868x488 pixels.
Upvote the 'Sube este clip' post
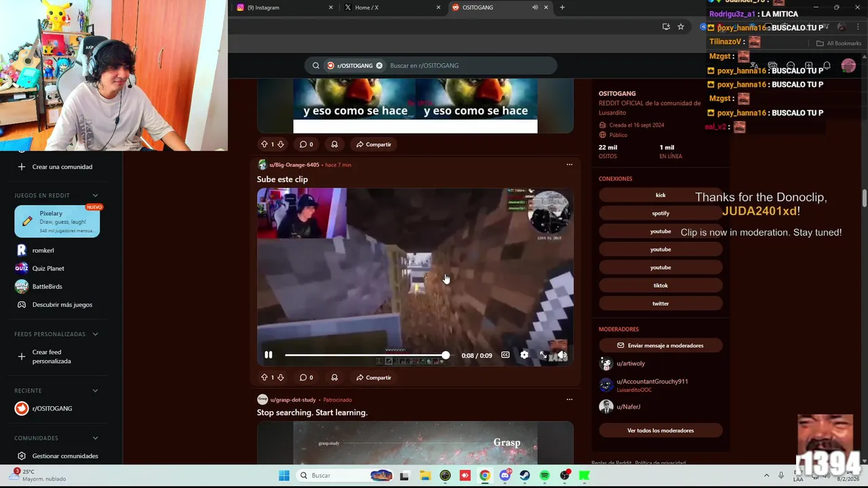(x=264, y=378)
